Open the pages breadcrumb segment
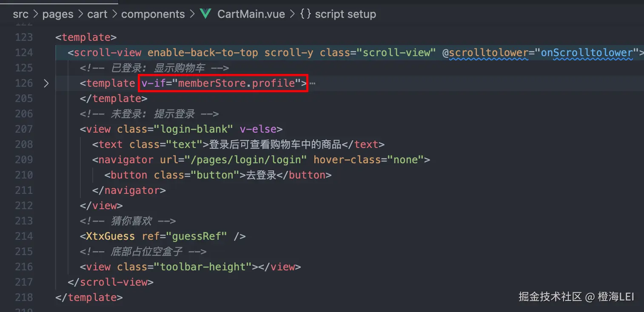 point(58,14)
